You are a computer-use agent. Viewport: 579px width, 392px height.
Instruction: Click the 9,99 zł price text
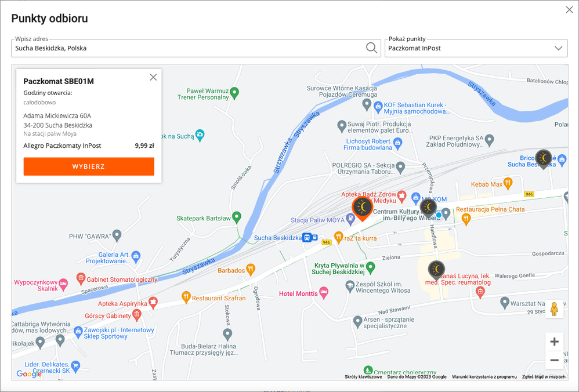pos(145,146)
